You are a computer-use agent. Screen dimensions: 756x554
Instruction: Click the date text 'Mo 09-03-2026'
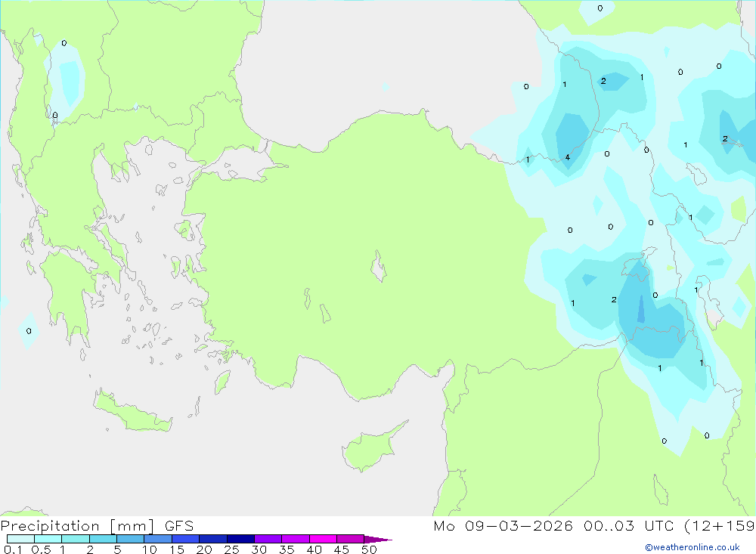tap(503, 525)
